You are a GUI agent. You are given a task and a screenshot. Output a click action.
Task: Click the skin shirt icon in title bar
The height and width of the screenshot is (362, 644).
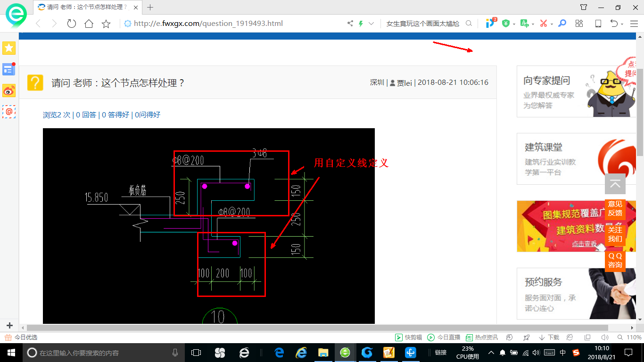(x=584, y=7)
